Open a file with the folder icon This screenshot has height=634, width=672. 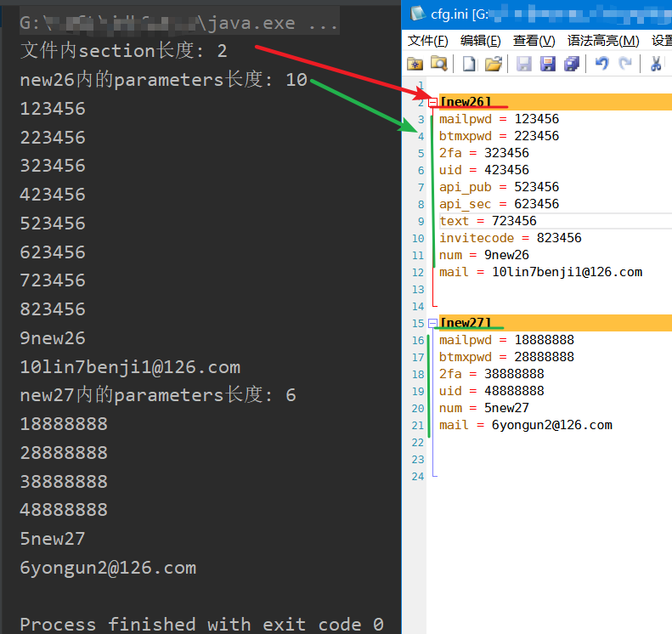(x=494, y=64)
